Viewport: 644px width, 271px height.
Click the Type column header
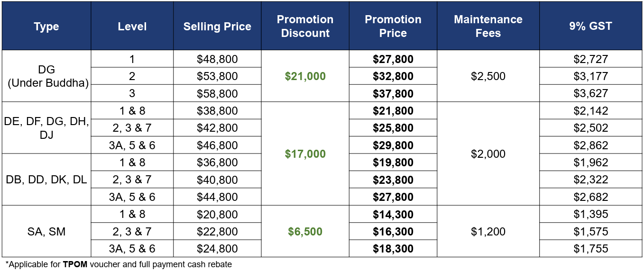[46, 26]
